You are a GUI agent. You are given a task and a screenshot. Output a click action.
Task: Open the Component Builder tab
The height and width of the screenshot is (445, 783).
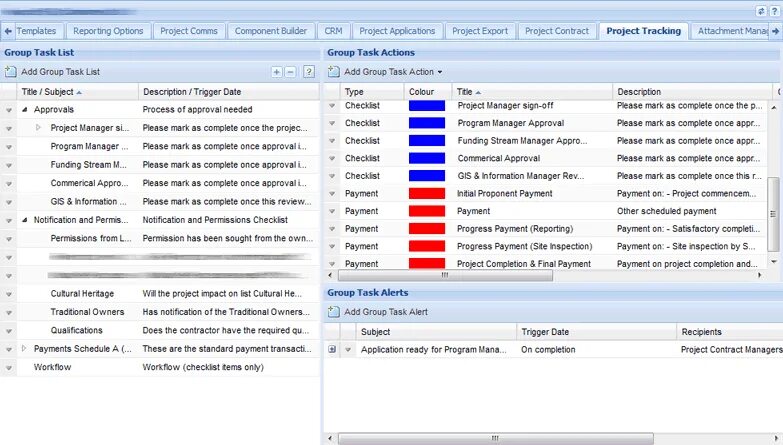[271, 31]
